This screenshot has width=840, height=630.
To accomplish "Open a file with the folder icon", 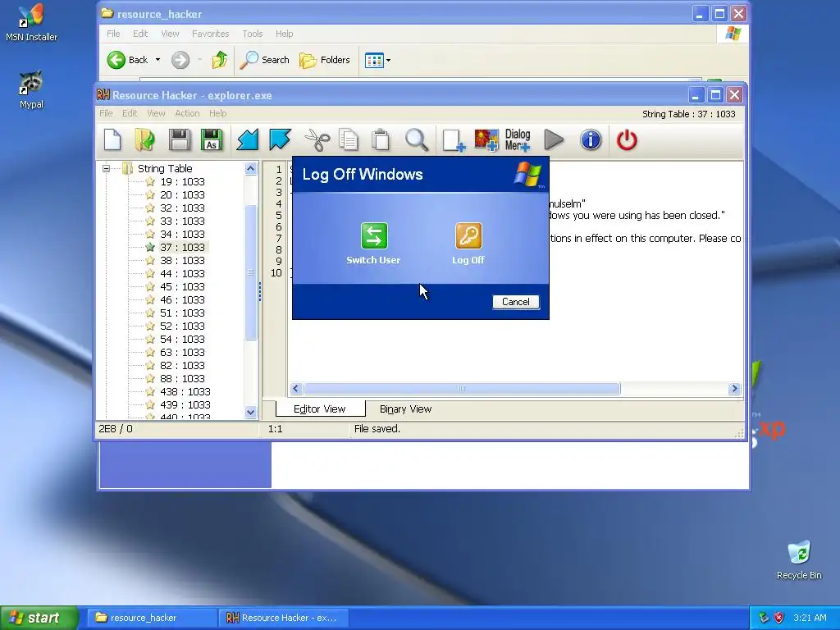I will pyautogui.click(x=144, y=140).
